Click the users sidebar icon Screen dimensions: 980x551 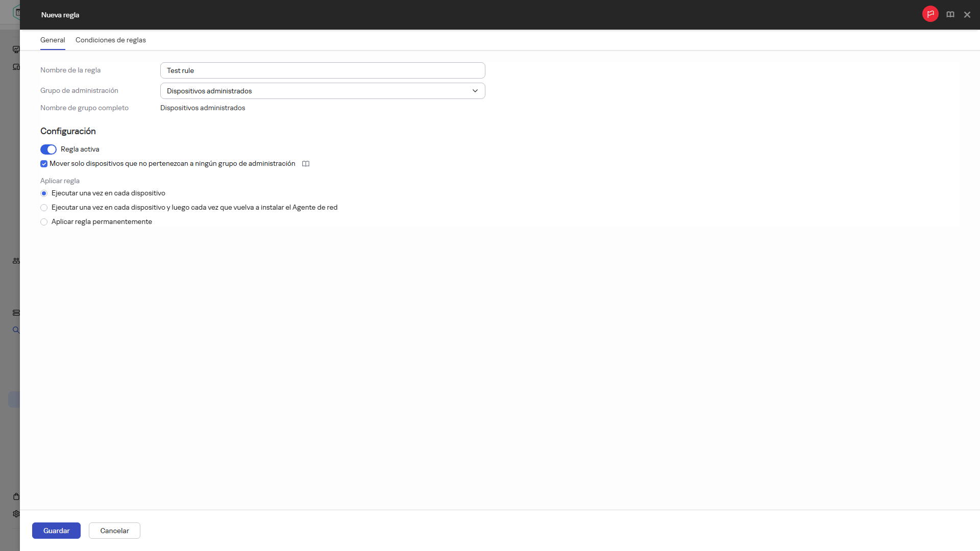(16, 261)
